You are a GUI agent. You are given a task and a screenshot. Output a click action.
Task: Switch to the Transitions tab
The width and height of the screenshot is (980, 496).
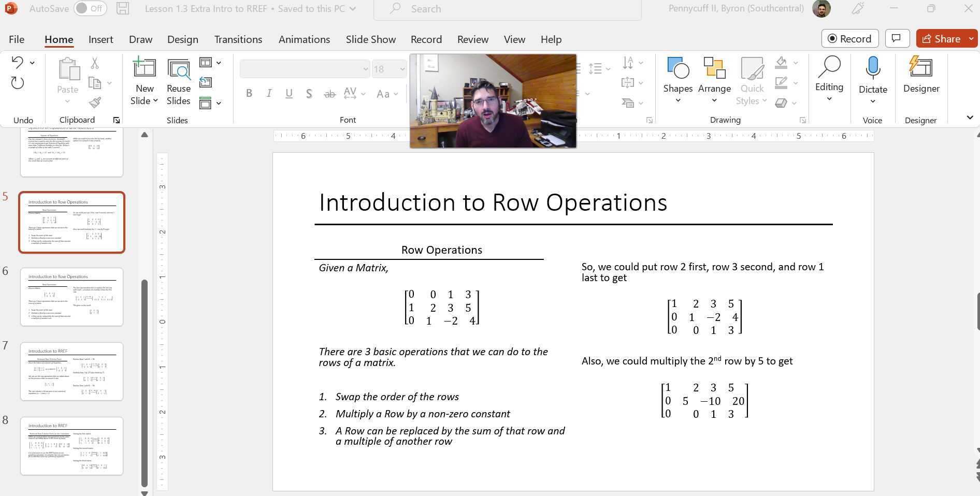[238, 39]
